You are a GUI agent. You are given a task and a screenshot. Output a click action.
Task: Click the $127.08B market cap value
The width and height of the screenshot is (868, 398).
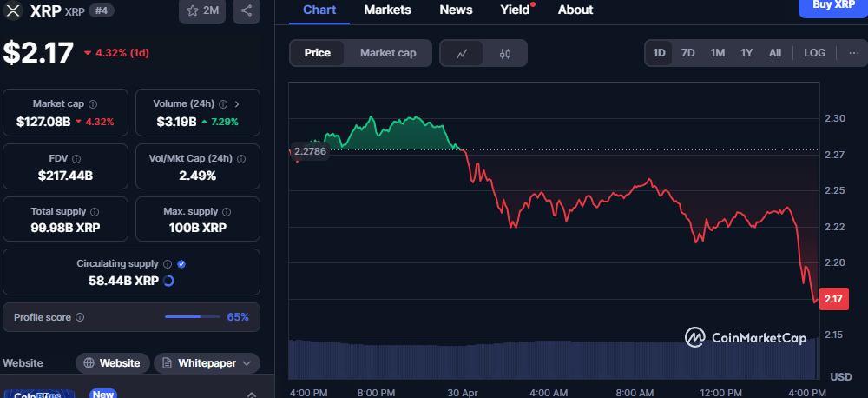[x=43, y=122]
